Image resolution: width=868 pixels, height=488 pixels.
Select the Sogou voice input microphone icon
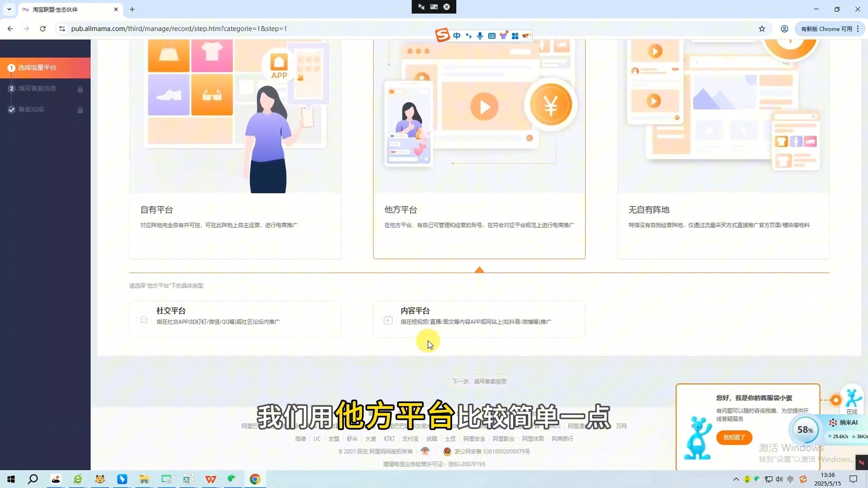[x=480, y=36]
